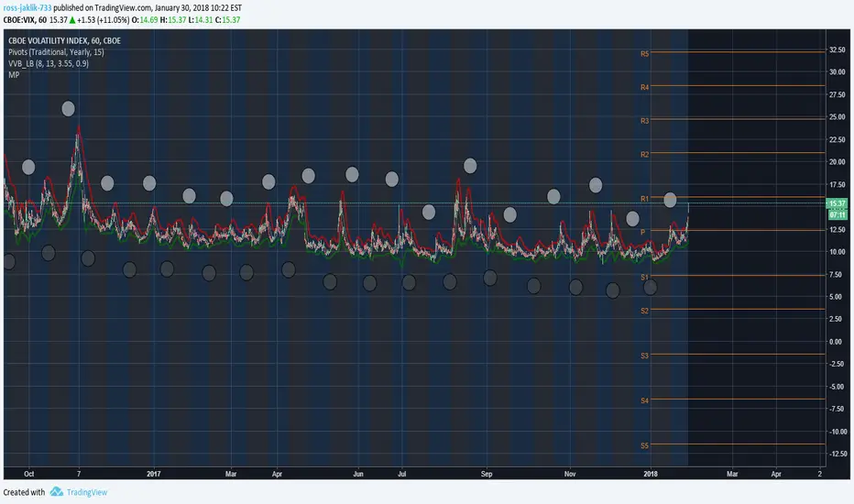Click the -5.00 price axis label
Image resolution: width=854 pixels, height=504 pixels.
click(837, 387)
